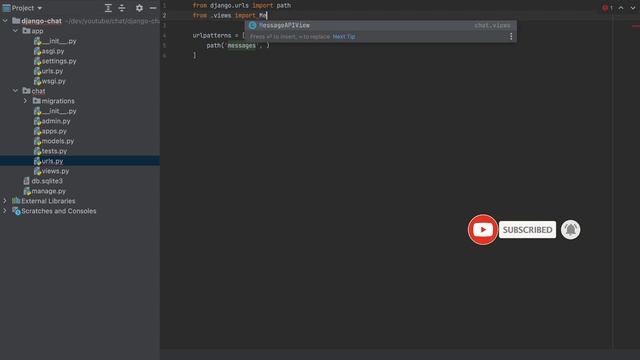Open tests.py file
Screen dimensions: 640x360
[x=54, y=151]
